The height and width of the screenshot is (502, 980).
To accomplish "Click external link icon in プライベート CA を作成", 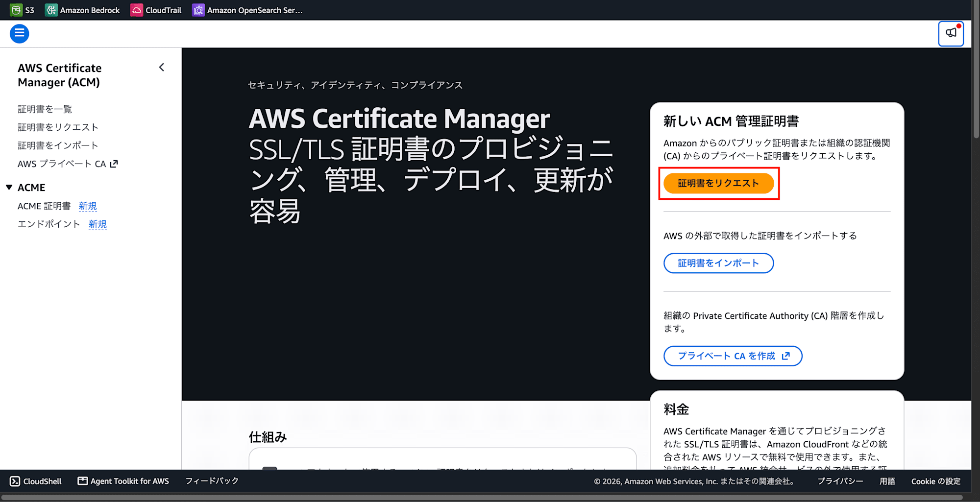I will [786, 356].
